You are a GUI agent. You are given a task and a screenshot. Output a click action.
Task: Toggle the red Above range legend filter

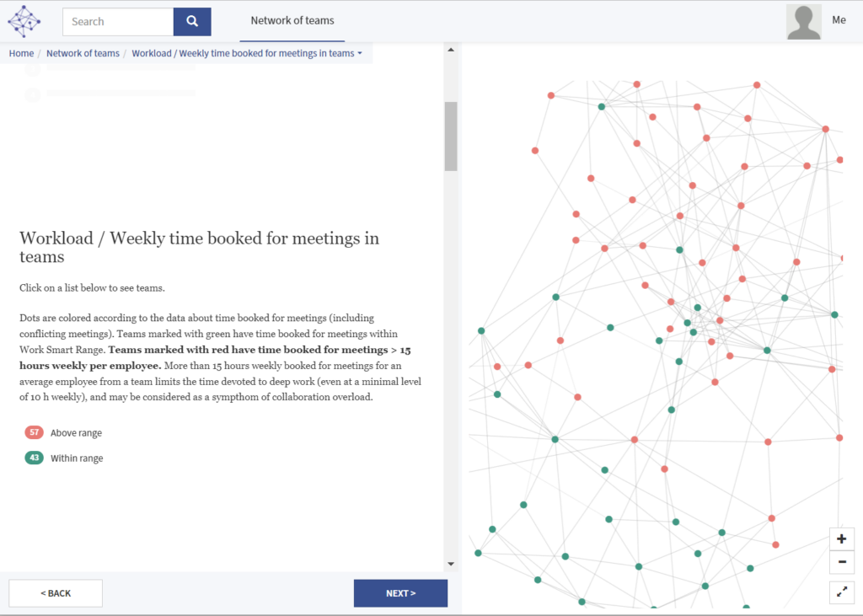tap(33, 432)
